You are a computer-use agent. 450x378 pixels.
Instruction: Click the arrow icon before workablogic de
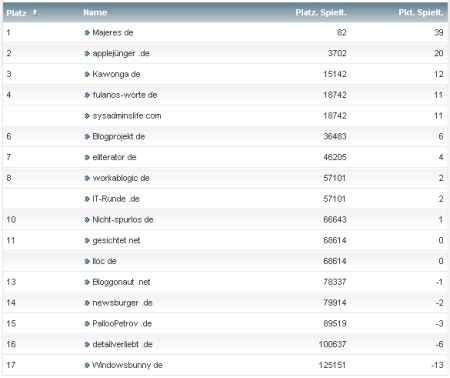(x=87, y=178)
